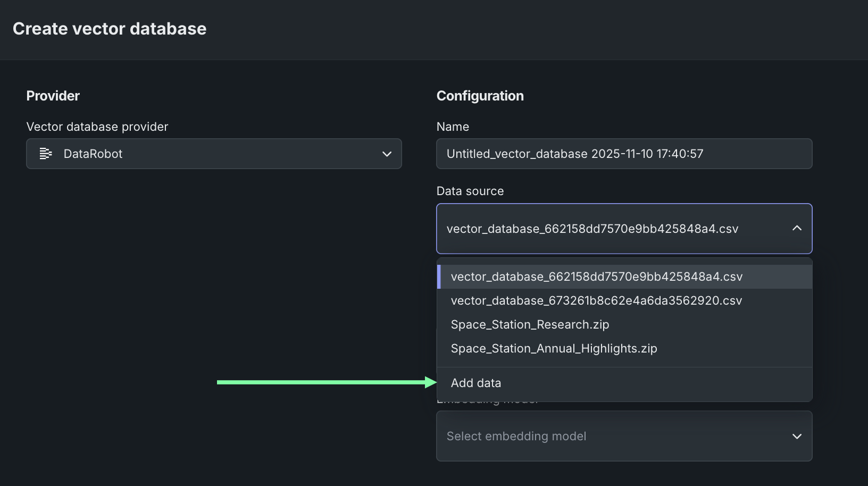Click the Provider section heading
Viewport: 868px width, 486px height.
[x=53, y=96]
